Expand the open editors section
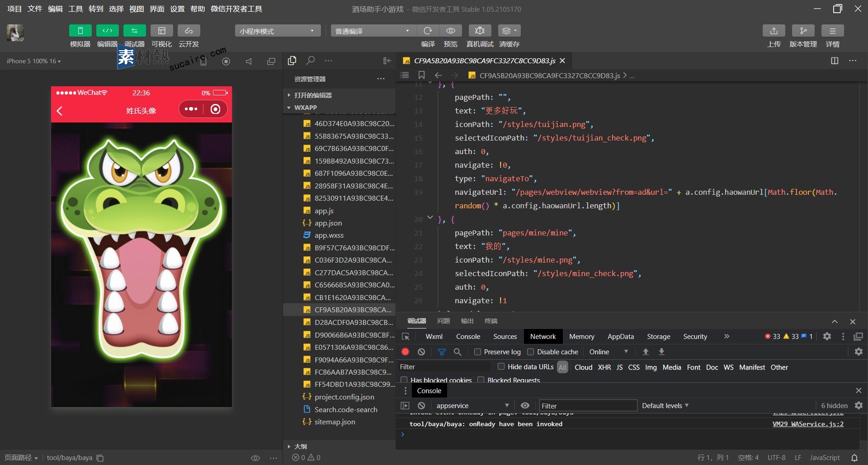This screenshot has width=868, height=465. click(313, 95)
